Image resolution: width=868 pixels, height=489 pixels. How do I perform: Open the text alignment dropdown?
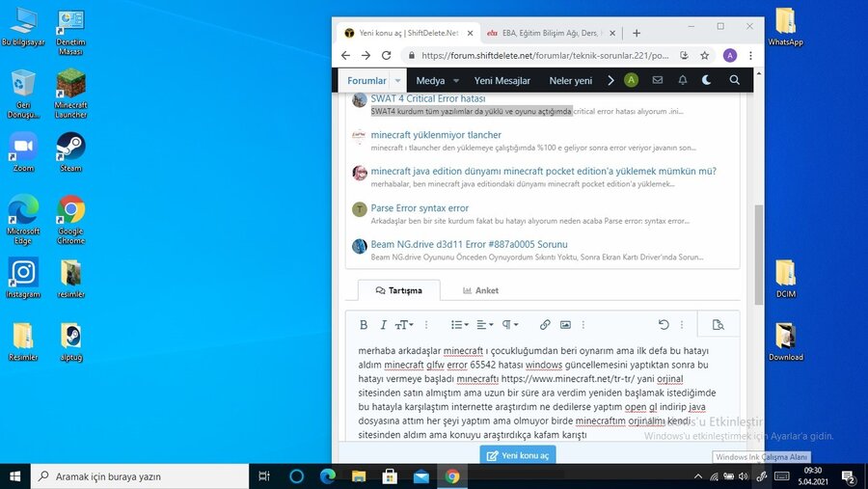pyautogui.click(x=485, y=325)
